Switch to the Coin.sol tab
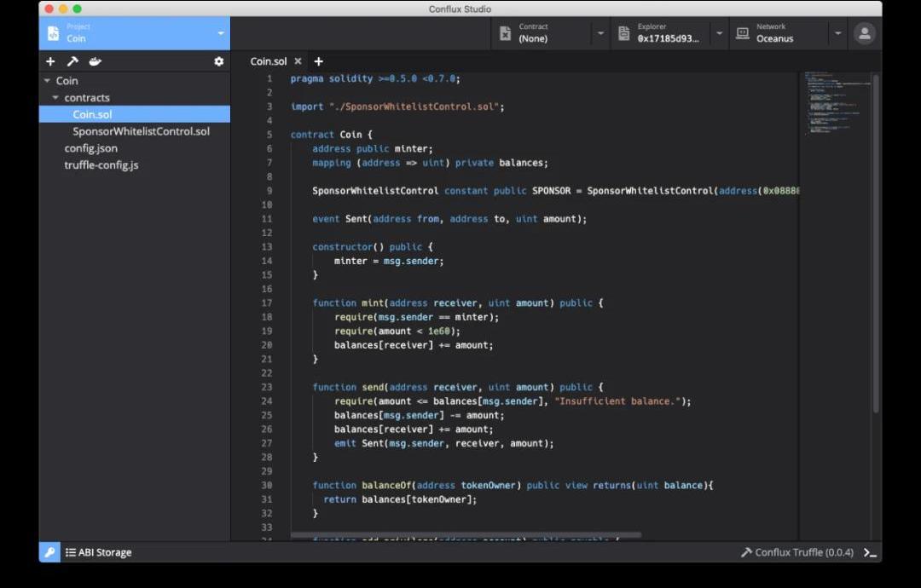This screenshot has height=588, width=921. [x=268, y=61]
